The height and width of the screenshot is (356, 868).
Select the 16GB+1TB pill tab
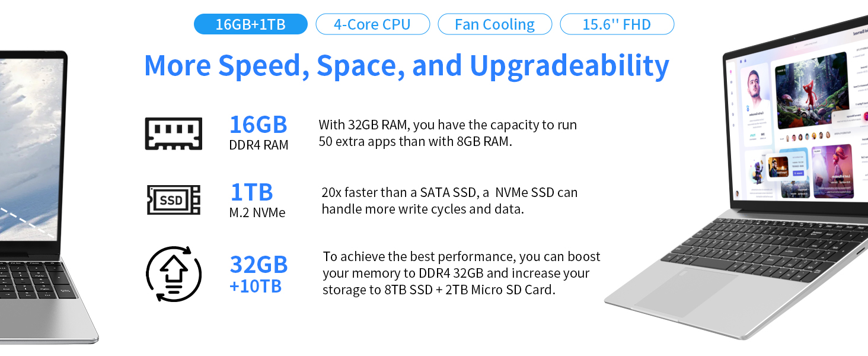click(x=251, y=24)
